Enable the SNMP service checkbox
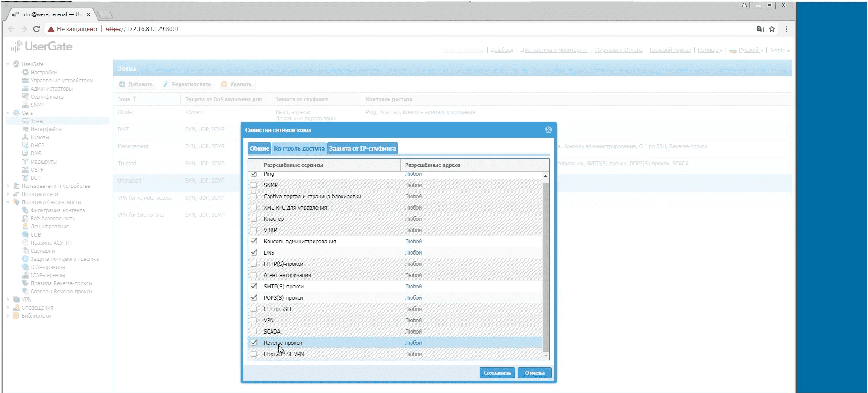The image size is (868, 393). [254, 185]
